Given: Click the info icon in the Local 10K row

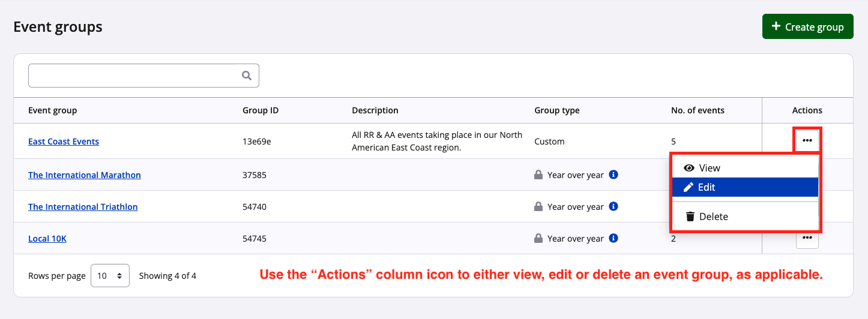Looking at the screenshot, I should pyautogui.click(x=613, y=238).
